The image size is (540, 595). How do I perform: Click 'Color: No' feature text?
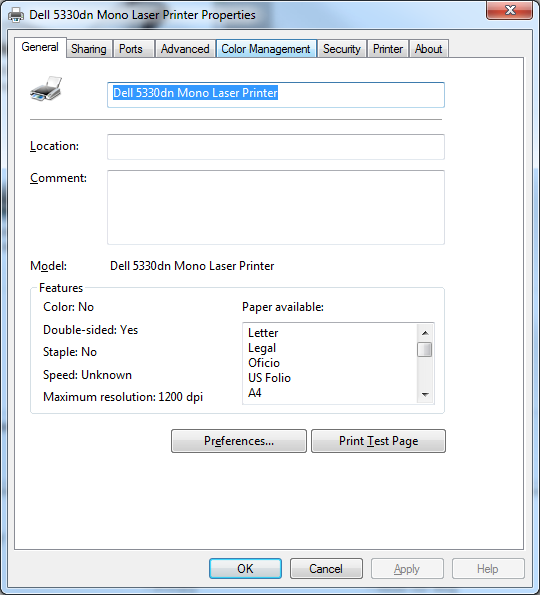click(x=68, y=307)
